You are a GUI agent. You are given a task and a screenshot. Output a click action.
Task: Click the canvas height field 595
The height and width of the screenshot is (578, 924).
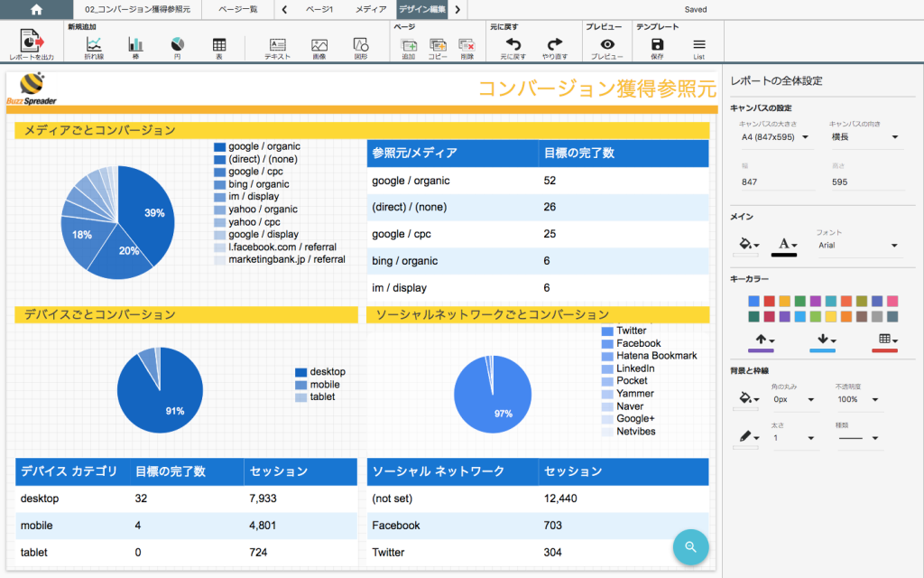click(867, 182)
